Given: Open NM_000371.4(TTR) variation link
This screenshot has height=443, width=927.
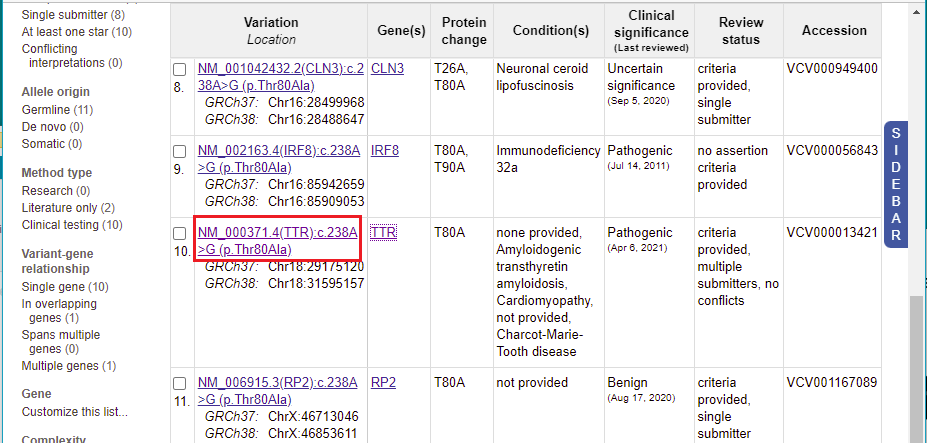Looking at the screenshot, I should point(277,241).
